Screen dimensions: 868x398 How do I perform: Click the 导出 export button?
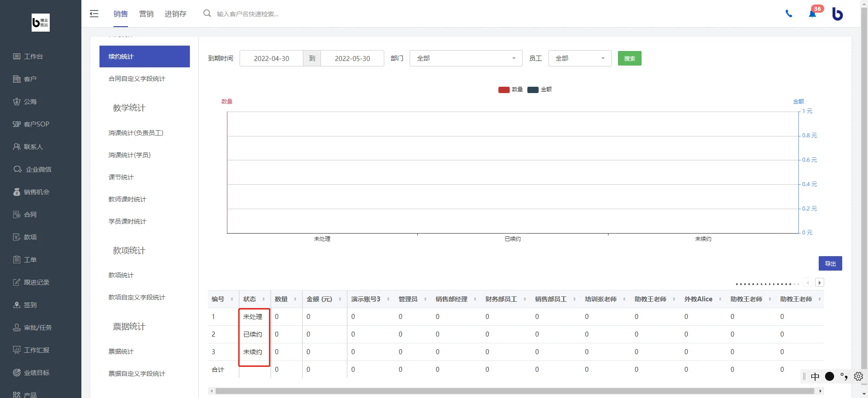pyautogui.click(x=830, y=263)
